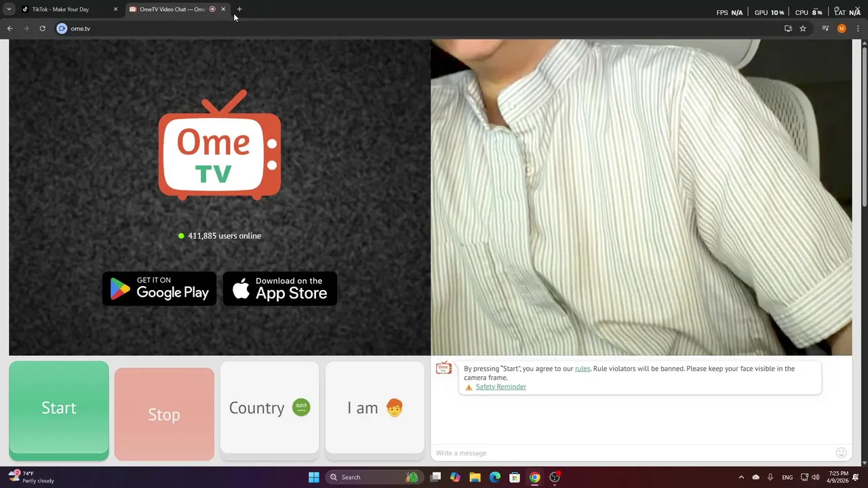This screenshot has width=868, height=488.
Task: Reload the ome.tv page
Action: click(42, 28)
